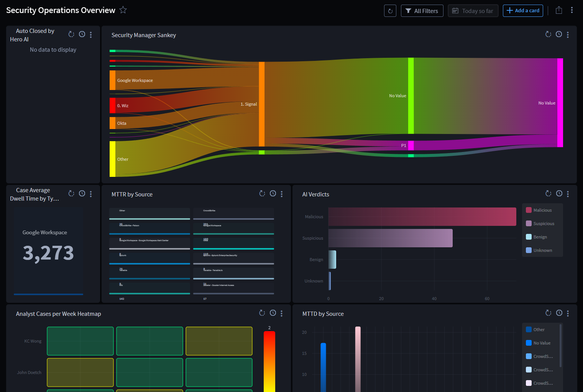The width and height of the screenshot is (583, 392).
Task: Open time settings for AI Verdicts
Action: 559,194
